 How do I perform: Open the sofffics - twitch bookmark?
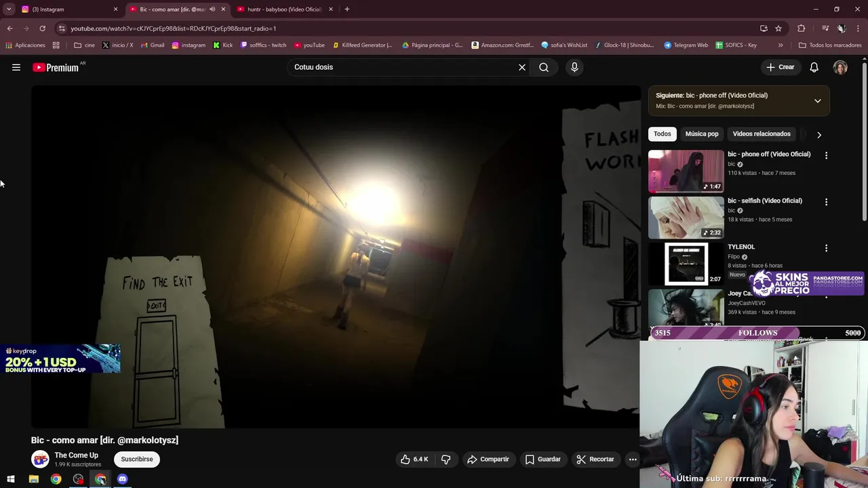[264, 45]
